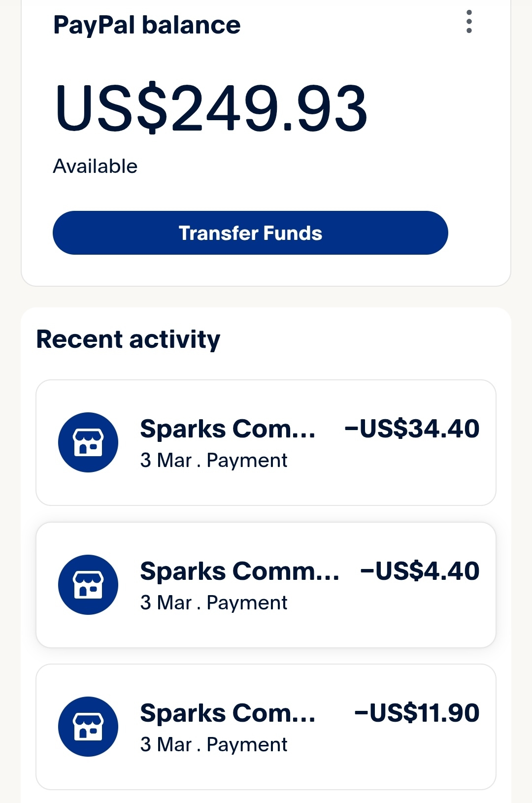Image resolution: width=532 pixels, height=803 pixels.
Task: Open the Sparks Com... US$11.90 transaction card
Action: (266, 769)
